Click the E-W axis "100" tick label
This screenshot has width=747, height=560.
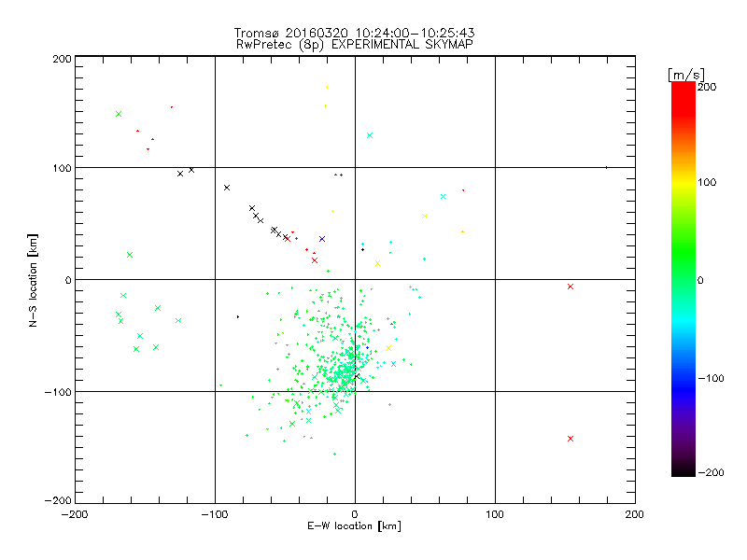pyautogui.click(x=495, y=514)
